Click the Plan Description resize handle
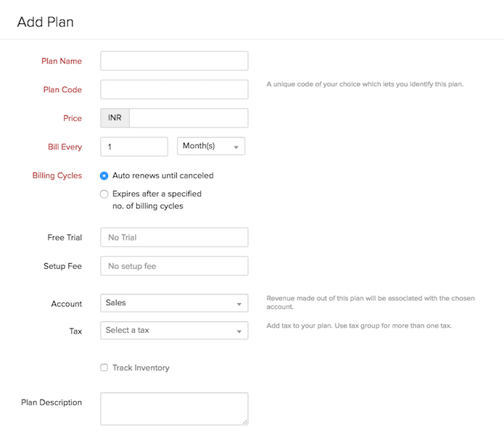This screenshot has height=435, width=504. point(245,421)
